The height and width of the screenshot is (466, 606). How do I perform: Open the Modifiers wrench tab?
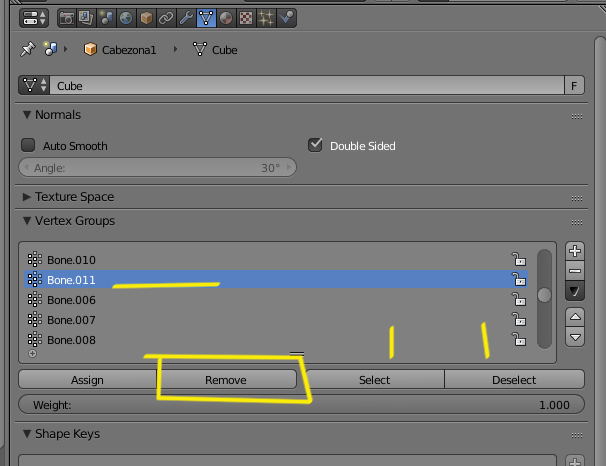pyautogui.click(x=186, y=18)
